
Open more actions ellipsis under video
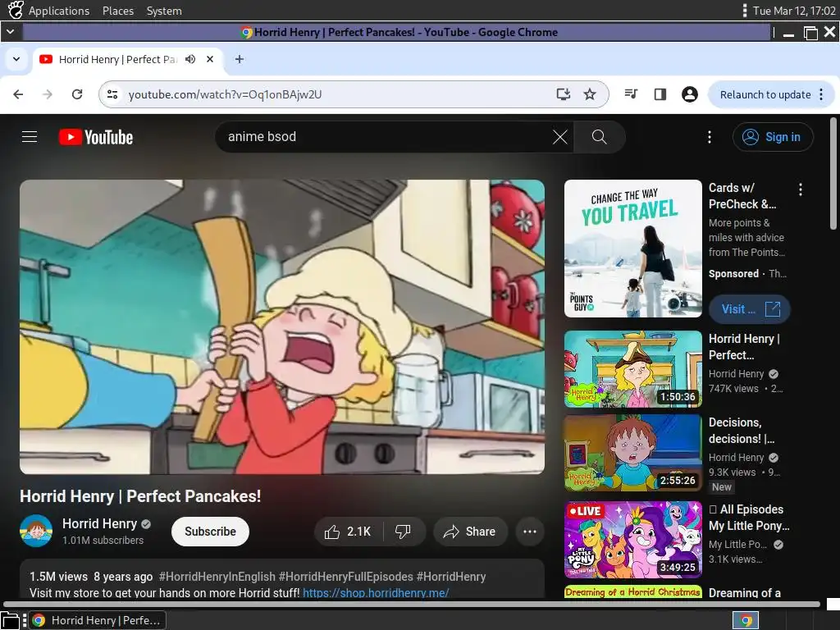click(x=530, y=532)
